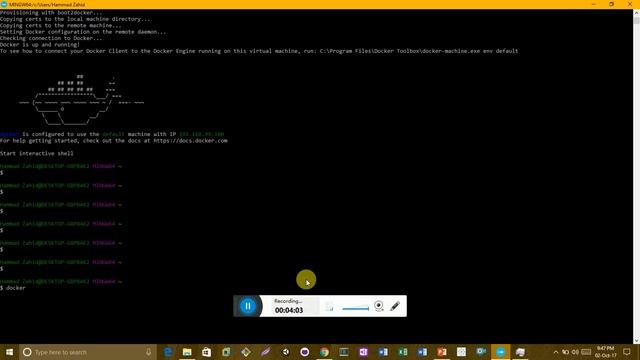
Task: Open Microsoft Store from taskbar
Action: point(207,352)
